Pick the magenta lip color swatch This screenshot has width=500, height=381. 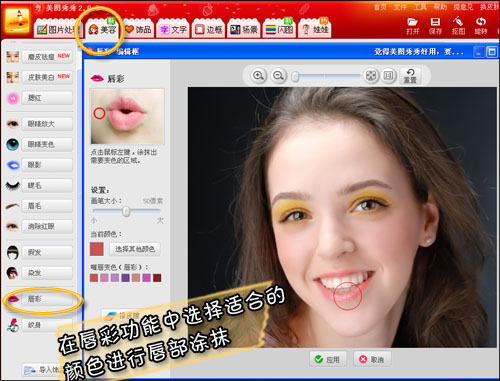146,278
